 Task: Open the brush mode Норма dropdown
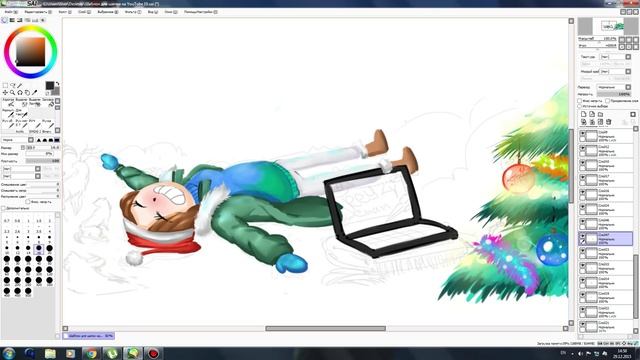pyautogui.click(x=18, y=140)
